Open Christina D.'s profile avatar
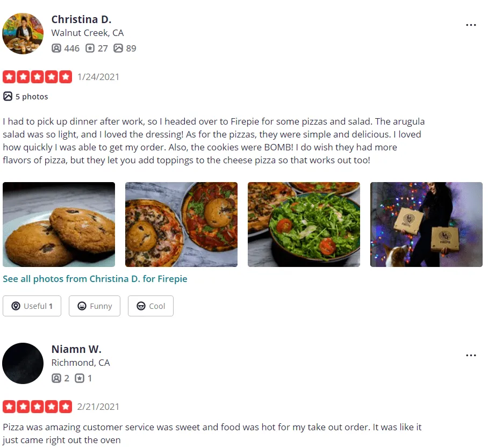 [23, 33]
